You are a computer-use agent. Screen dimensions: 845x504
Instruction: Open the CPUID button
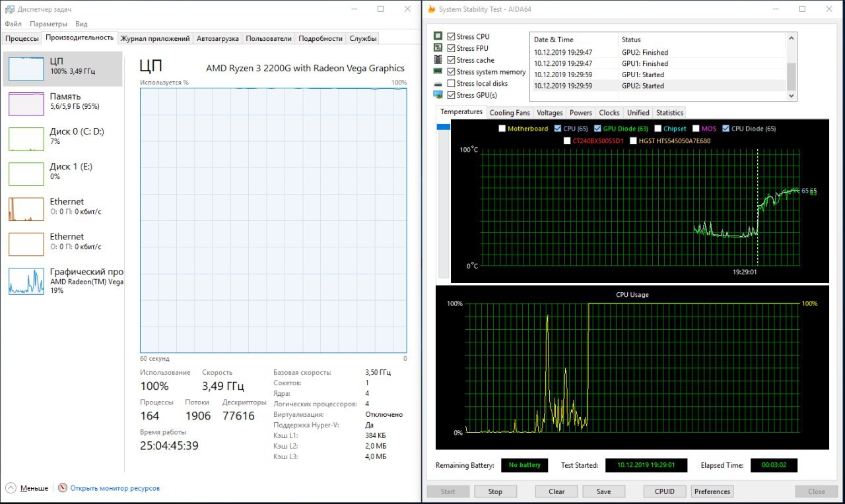pyautogui.click(x=665, y=491)
